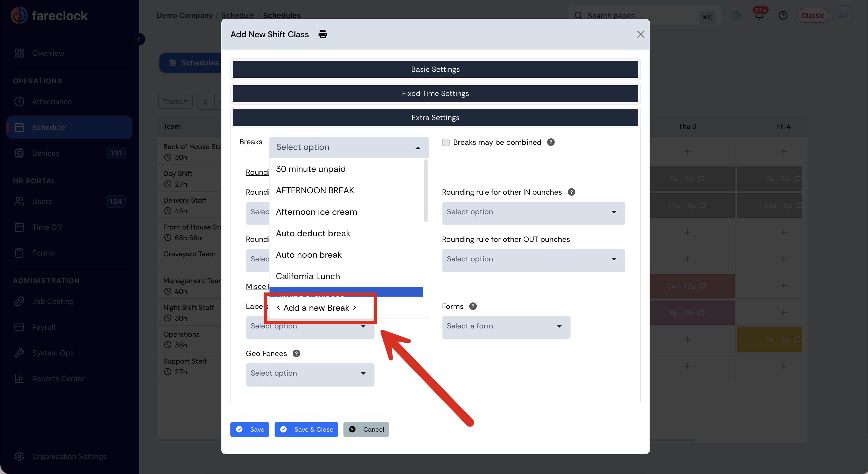Image resolution: width=868 pixels, height=474 pixels.
Task: Click the question mark help icon in top bar
Action: coord(783,16)
